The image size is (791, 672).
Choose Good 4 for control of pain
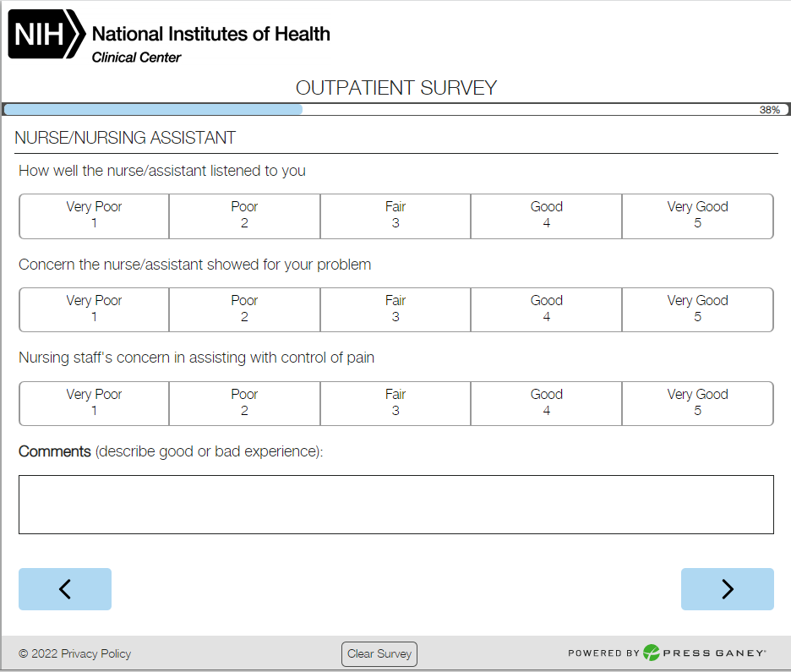(546, 403)
